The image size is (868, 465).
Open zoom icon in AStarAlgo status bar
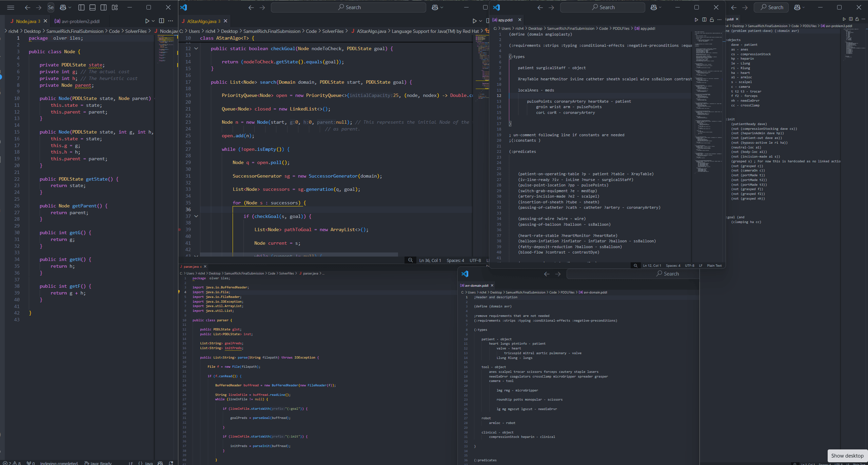click(411, 260)
